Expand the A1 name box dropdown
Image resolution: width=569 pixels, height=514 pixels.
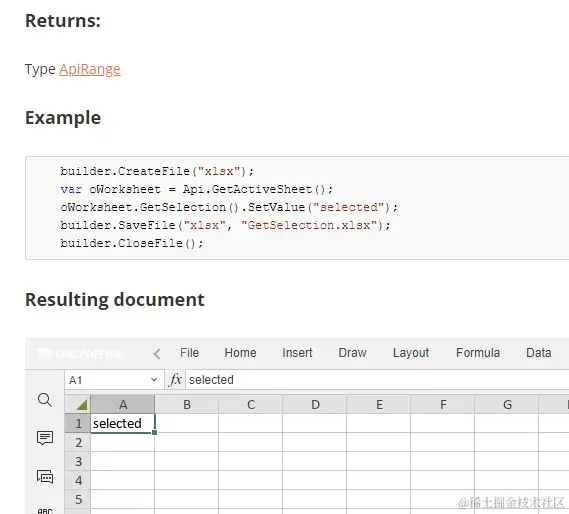point(154,380)
